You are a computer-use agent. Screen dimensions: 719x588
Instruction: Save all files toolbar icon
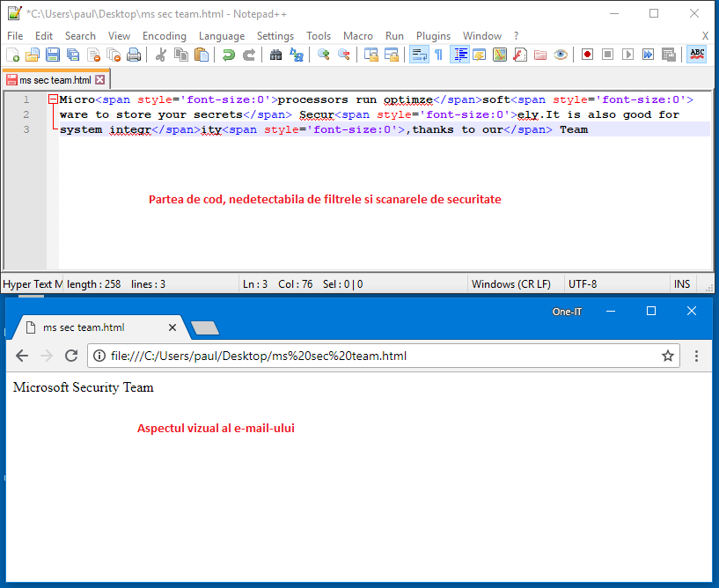coord(73,55)
